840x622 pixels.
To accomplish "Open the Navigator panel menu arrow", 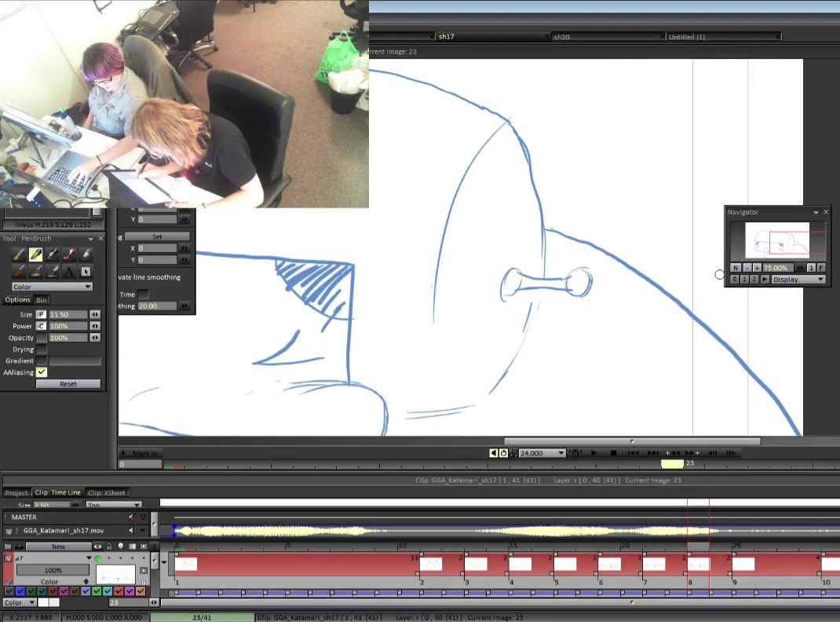I will click(x=816, y=213).
